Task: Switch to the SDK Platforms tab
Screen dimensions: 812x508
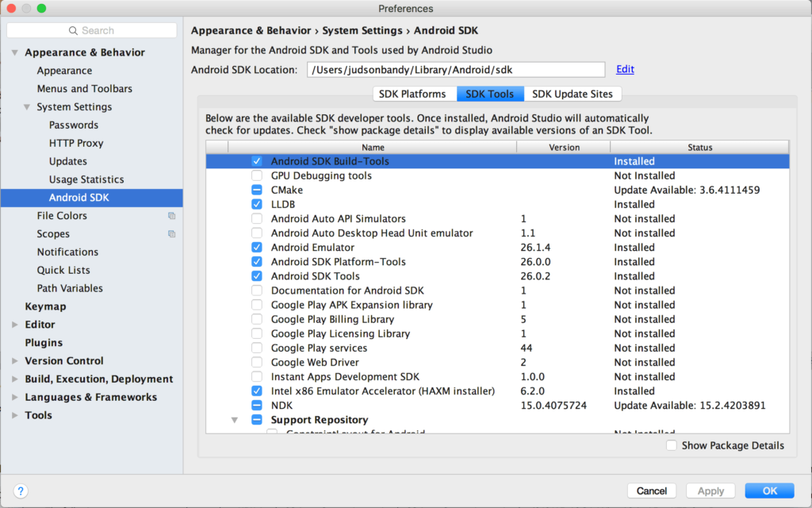Action: [x=415, y=94]
